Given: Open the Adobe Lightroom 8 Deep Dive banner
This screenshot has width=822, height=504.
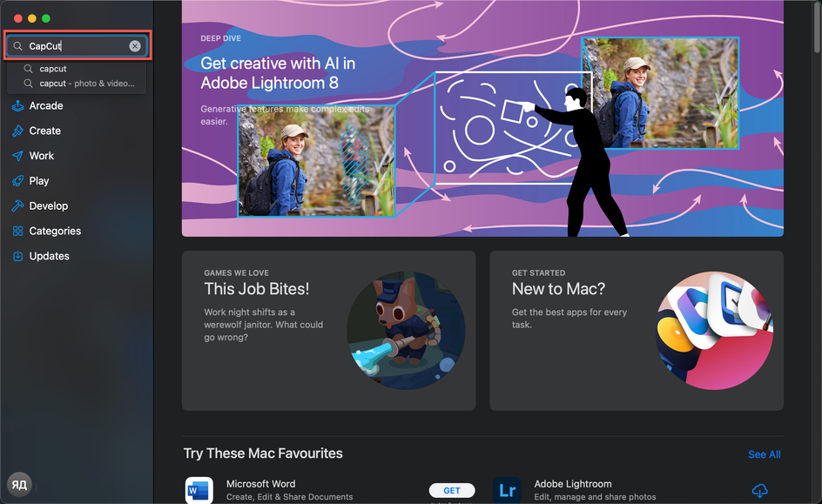Looking at the screenshot, I should pyautogui.click(x=482, y=118).
